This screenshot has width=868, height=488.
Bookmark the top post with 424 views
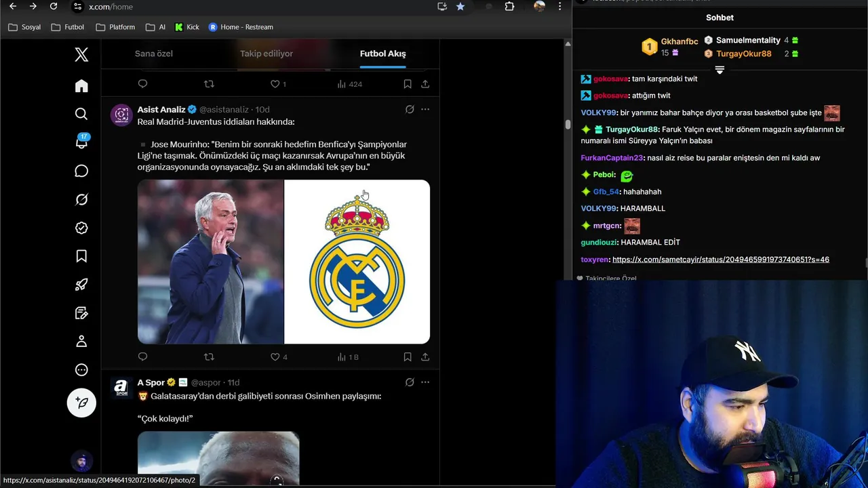[408, 84]
